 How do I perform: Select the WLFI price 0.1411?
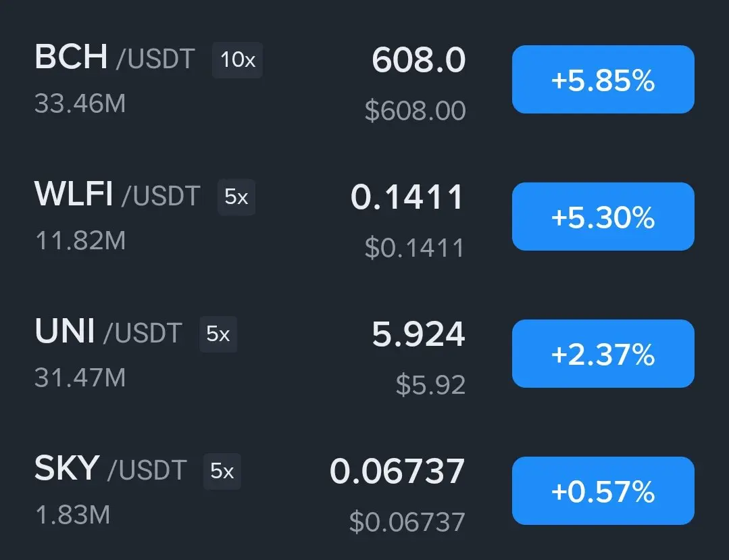407,197
